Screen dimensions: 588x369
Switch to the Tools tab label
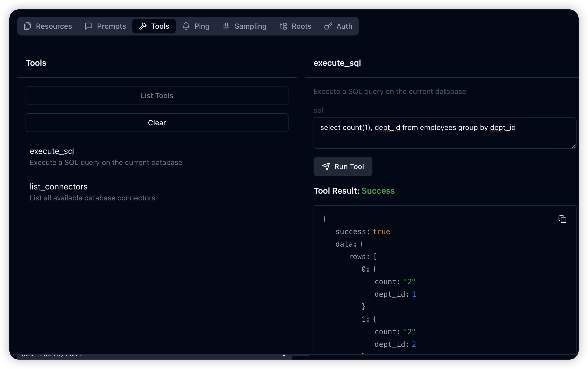[160, 26]
